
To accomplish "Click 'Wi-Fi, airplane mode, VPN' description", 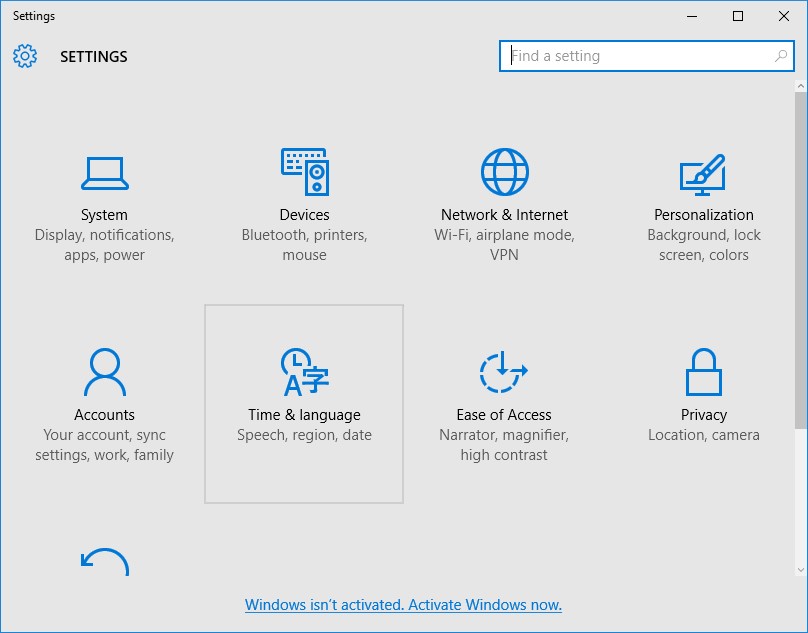I will pyautogui.click(x=504, y=245).
